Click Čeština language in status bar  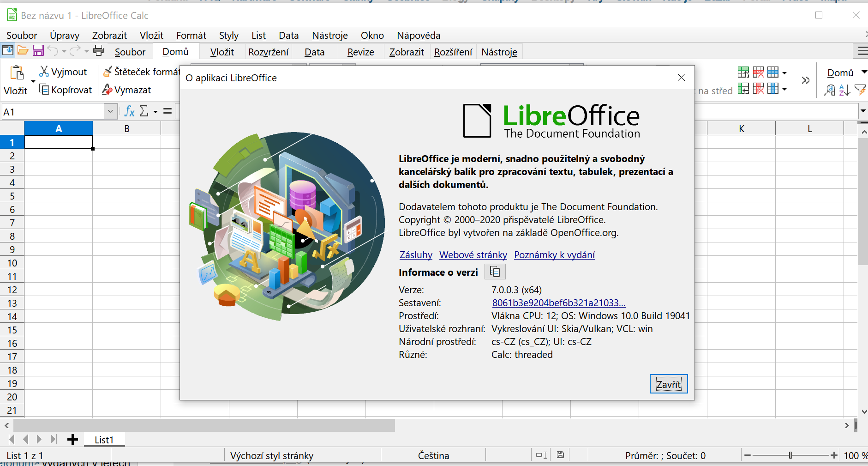[x=433, y=455]
